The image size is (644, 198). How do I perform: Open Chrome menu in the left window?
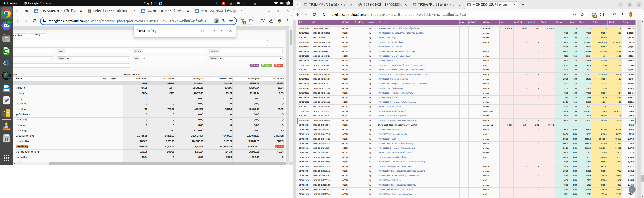[x=288, y=21]
